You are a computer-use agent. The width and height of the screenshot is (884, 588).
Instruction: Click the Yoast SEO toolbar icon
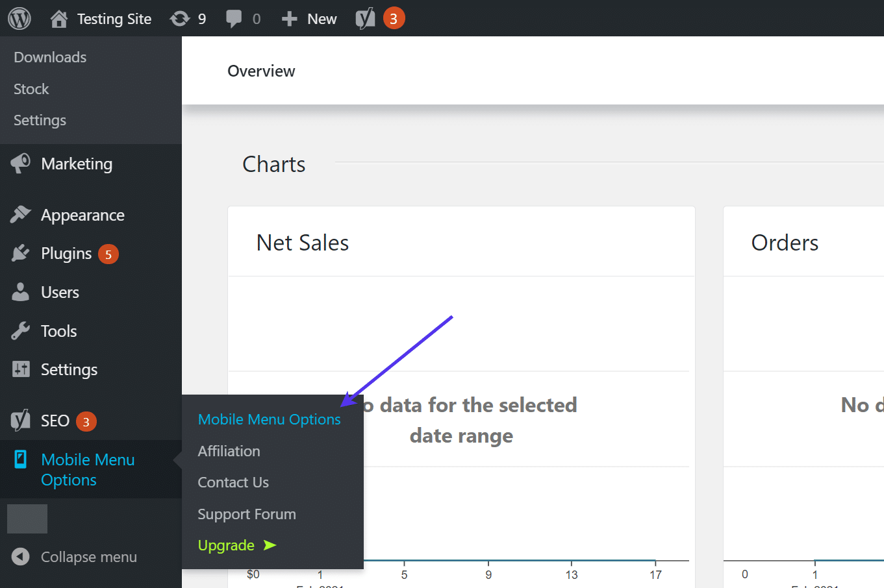365,19
